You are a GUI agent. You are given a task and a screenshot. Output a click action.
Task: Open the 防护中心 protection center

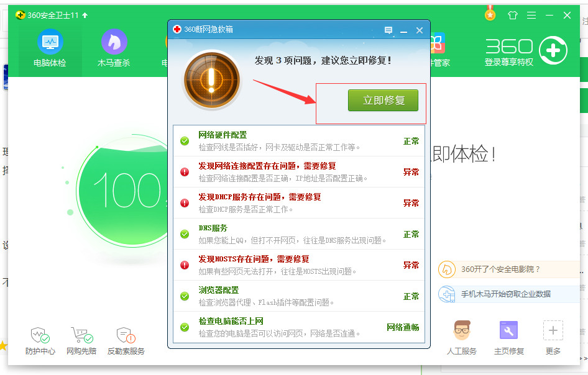click(40, 338)
